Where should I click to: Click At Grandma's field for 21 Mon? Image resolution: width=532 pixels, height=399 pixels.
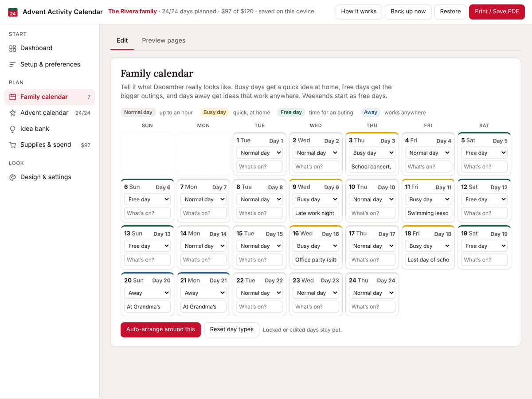tap(203, 307)
